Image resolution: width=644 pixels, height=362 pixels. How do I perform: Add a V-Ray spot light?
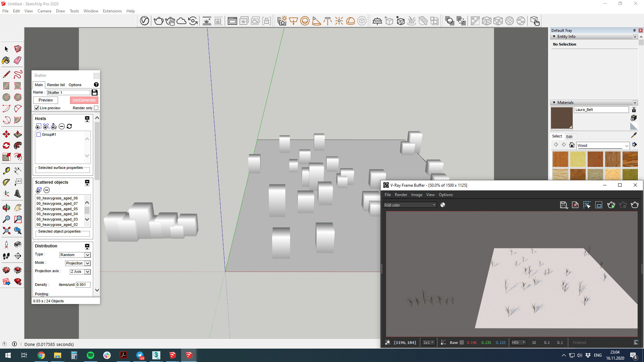point(316,21)
